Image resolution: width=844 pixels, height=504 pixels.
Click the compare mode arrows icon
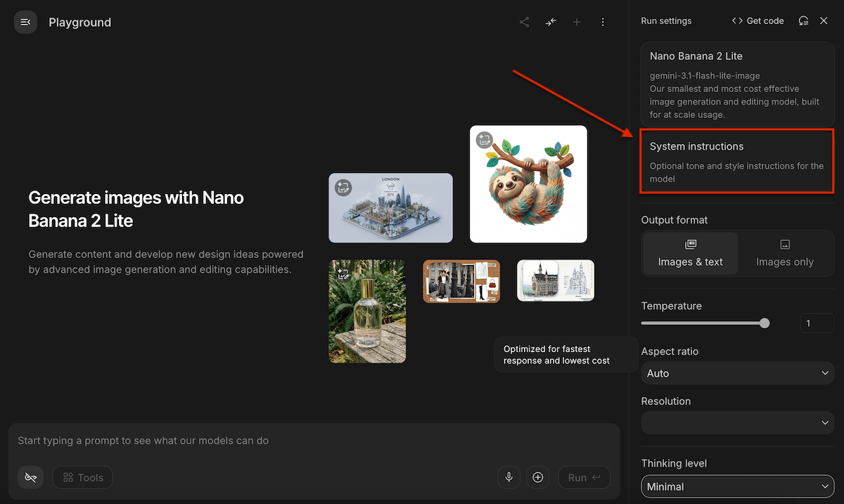tap(551, 22)
